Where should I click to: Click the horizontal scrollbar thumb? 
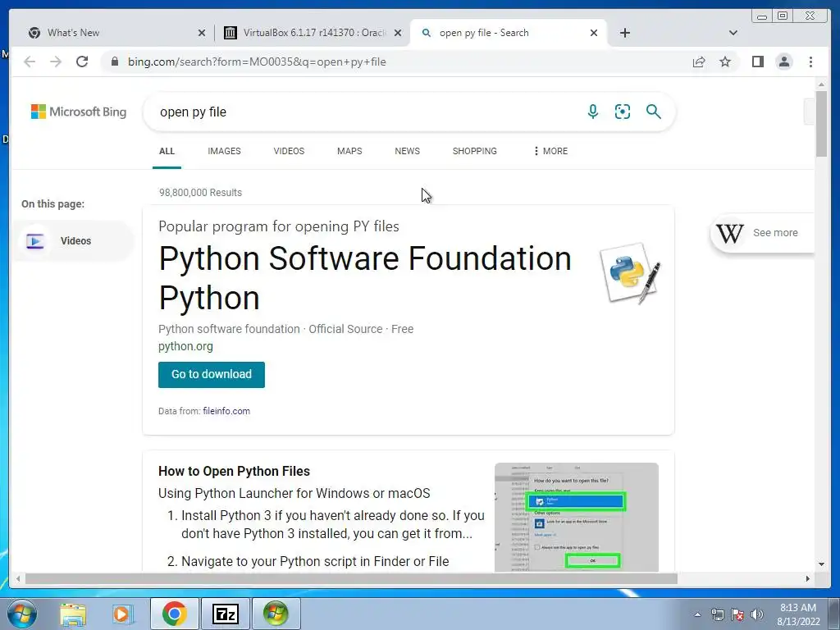click(x=351, y=578)
